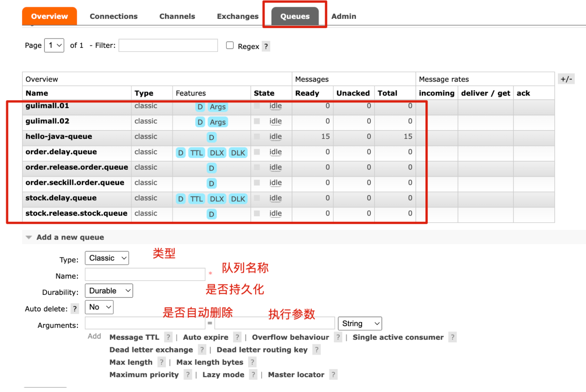Add the Lazy mode argument
The width and height of the screenshot is (586, 392).
[x=223, y=375]
